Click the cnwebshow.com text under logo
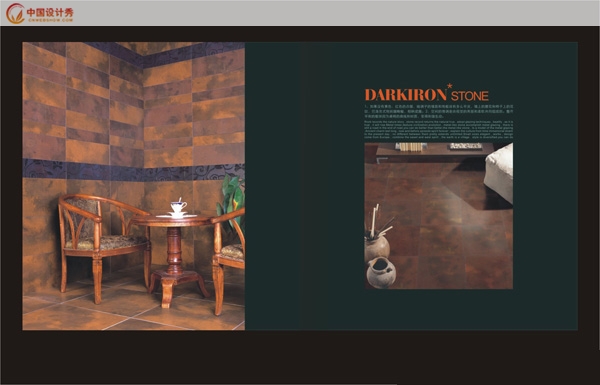Image resolution: width=600 pixels, height=385 pixels. [50, 20]
